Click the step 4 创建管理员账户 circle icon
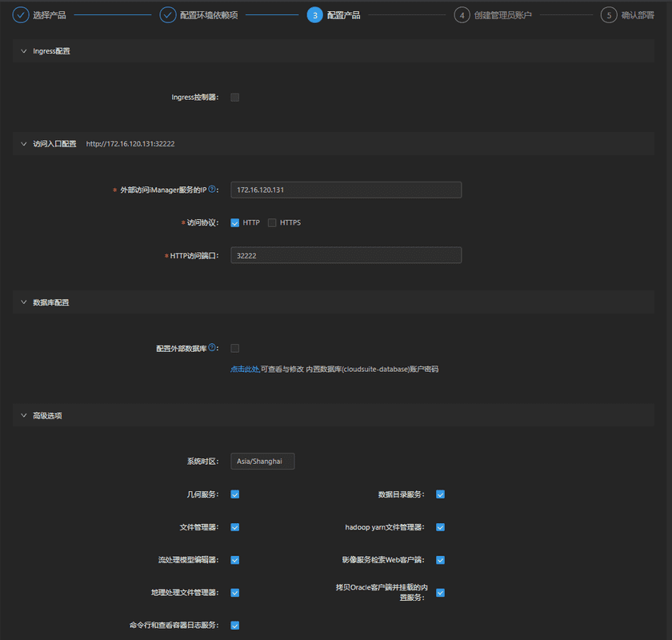Image resolution: width=672 pixels, height=640 pixels. pos(462,15)
